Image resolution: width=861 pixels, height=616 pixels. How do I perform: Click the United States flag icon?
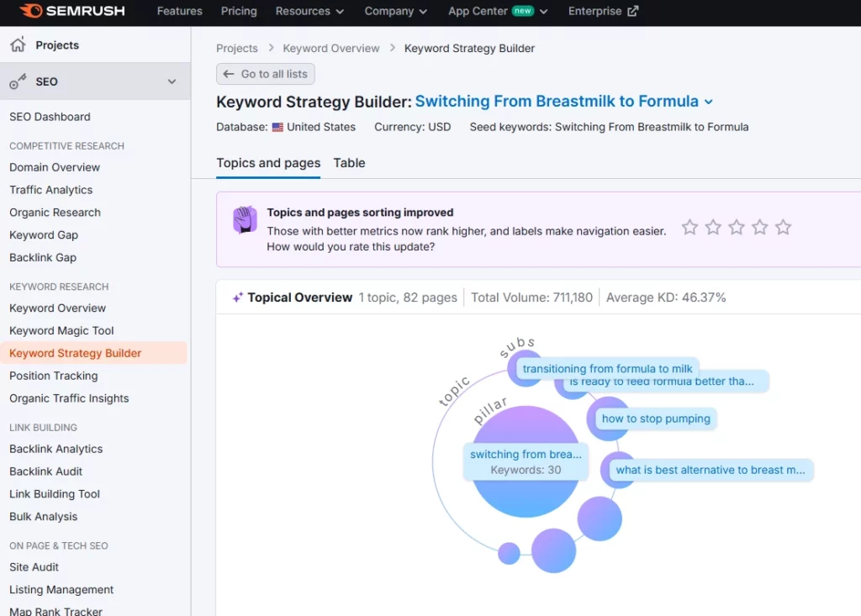tap(277, 127)
